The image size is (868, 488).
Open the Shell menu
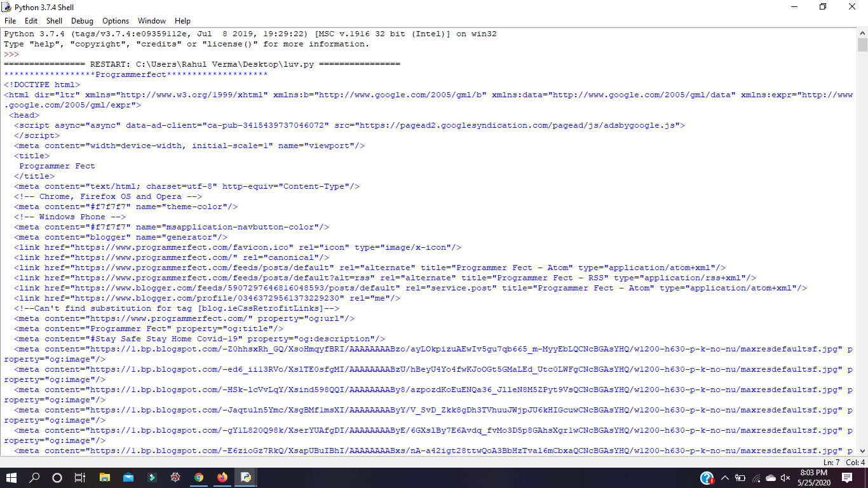click(x=55, y=21)
